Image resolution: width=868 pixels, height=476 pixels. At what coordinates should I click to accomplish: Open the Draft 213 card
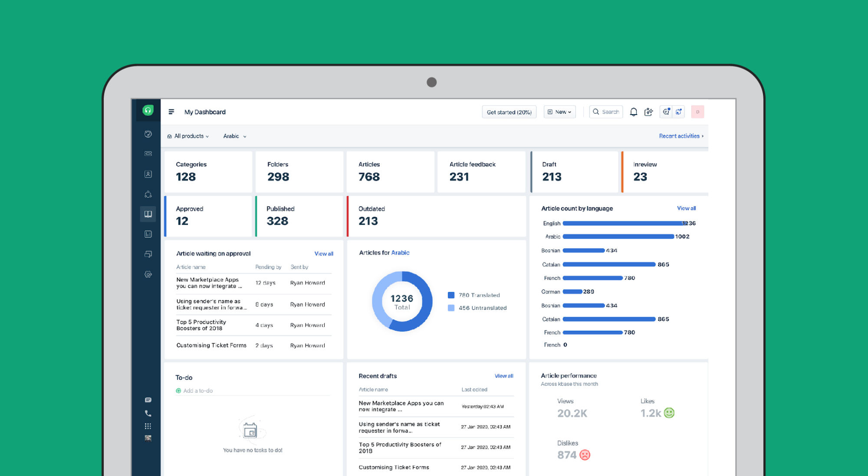coord(574,172)
